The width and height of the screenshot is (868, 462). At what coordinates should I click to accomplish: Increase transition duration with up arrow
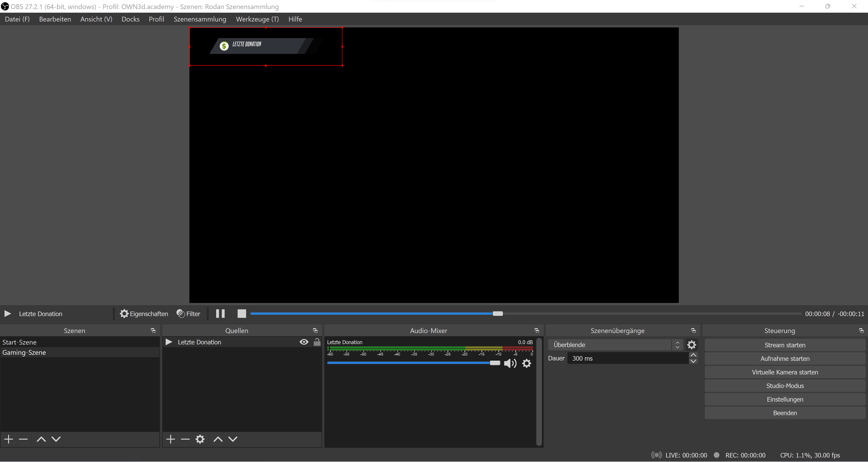coord(693,355)
